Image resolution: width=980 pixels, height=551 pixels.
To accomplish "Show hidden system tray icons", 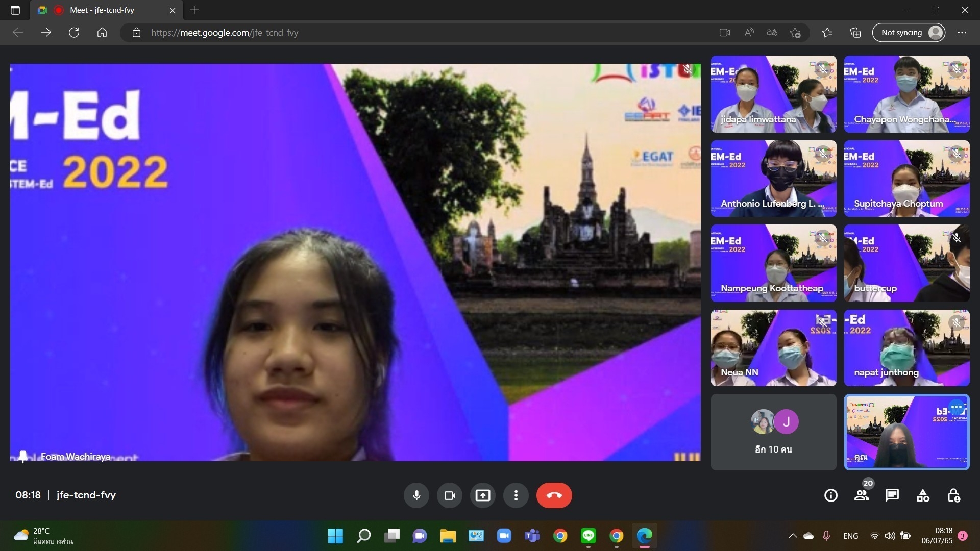I will point(793,536).
